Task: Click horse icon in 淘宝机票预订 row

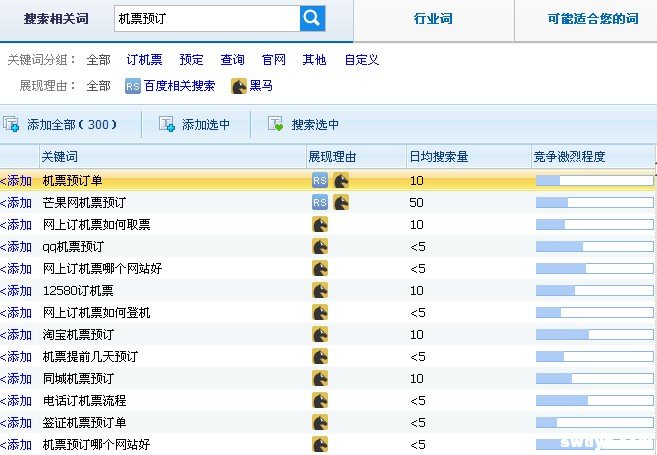Action: (x=320, y=335)
